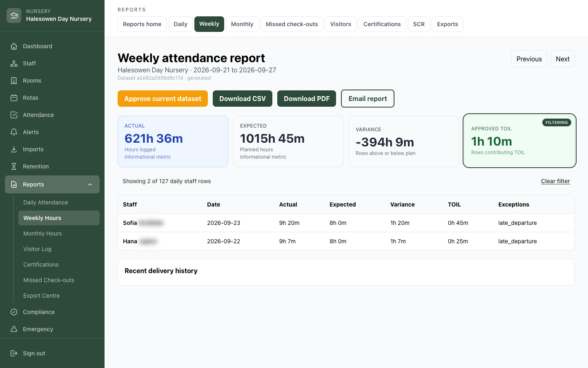Download the report as CSV

pyautogui.click(x=243, y=99)
